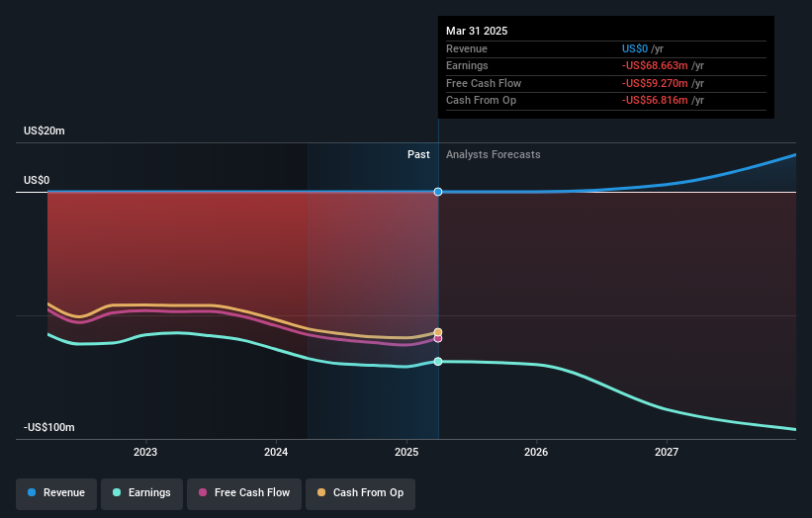812x518 pixels.
Task: Click the -US$59.270m free cash flow value
Action: coord(655,83)
